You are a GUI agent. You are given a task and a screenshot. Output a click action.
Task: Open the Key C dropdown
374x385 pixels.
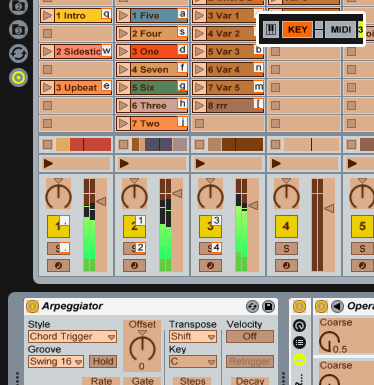click(193, 362)
